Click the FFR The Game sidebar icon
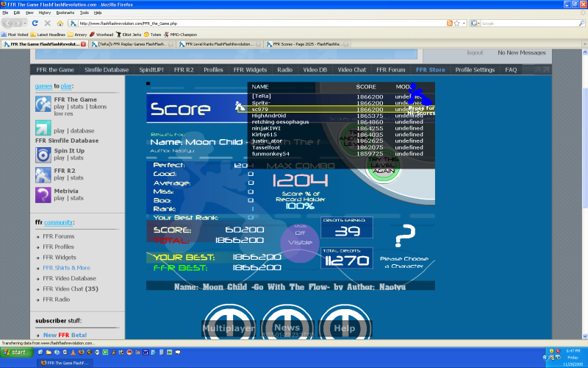The image size is (588, 368). tap(43, 106)
